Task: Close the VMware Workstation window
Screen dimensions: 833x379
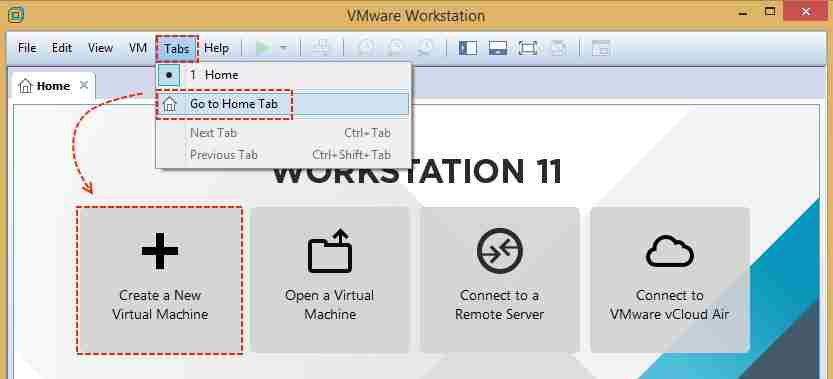Action: (806, 11)
